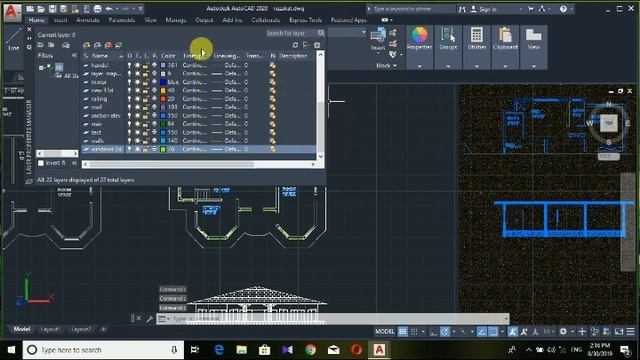
Task: Click the Layer States Manager icon
Action: (65, 45)
